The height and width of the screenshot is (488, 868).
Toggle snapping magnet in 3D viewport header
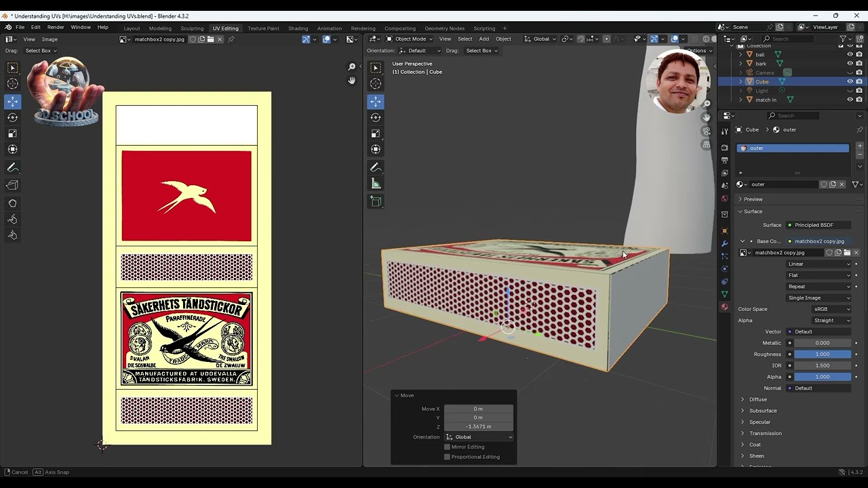click(580, 39)
